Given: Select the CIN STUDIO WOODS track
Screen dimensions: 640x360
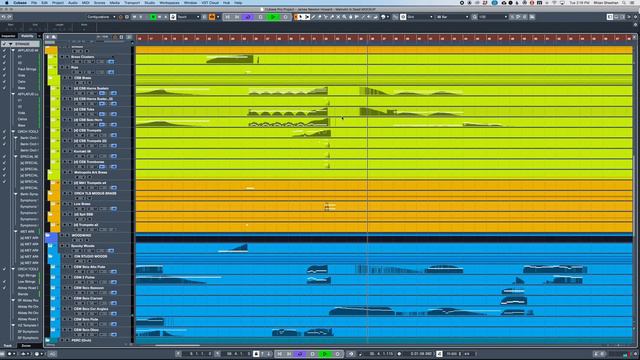Looking at the screenshot, I should [x=91, y=256].
